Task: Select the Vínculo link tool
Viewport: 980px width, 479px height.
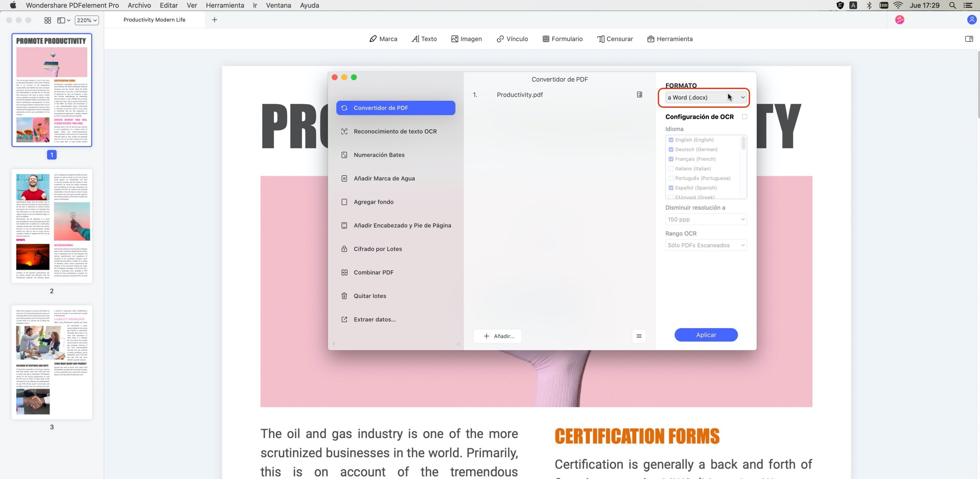Action: point(512,38)
